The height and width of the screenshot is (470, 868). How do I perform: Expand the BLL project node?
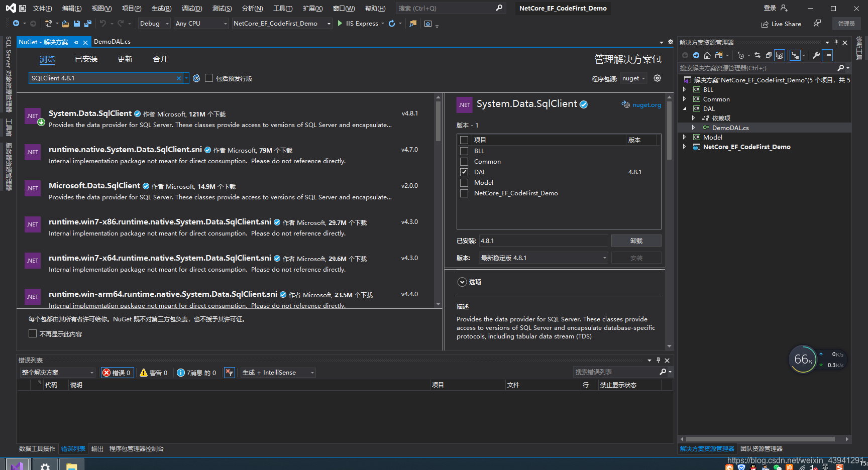coord(684,89)
